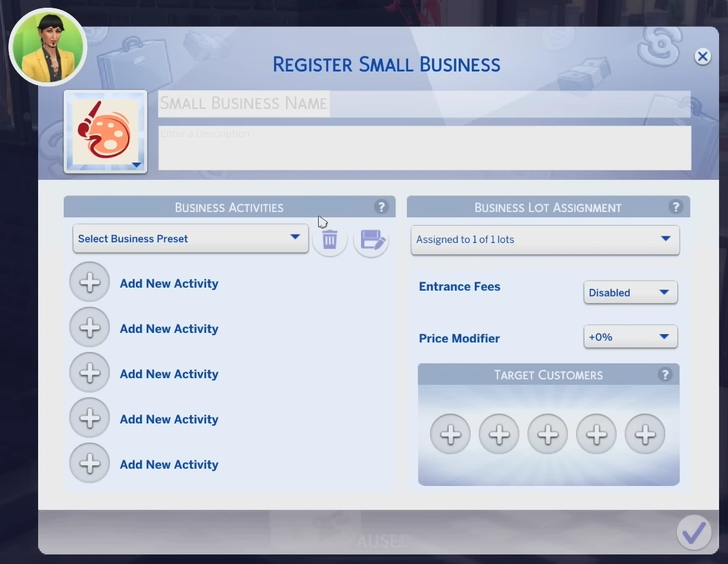
Task: Click the fifth Add New Activity plus button
Action: tap(90, 463)
